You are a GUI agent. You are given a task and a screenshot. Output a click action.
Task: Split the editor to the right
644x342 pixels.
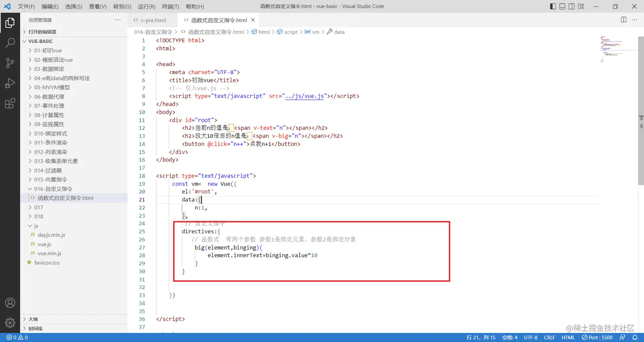[624, 20]
